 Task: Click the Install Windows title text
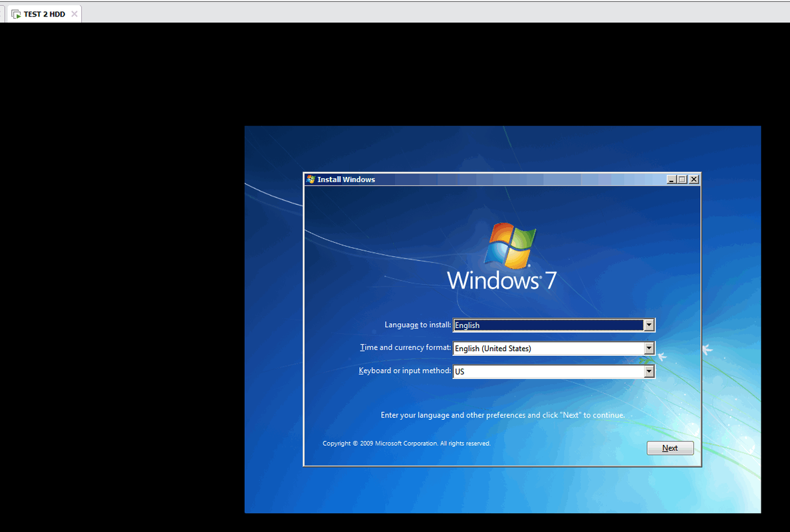tap(346, 180)
